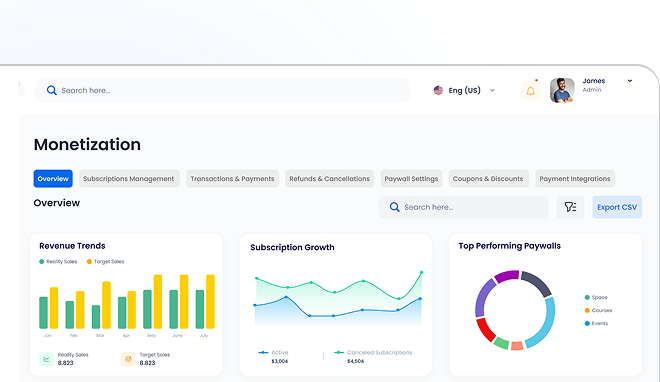660x382 pixels.
Task: Click the Subscription Growth title
Action: (292, 247)
